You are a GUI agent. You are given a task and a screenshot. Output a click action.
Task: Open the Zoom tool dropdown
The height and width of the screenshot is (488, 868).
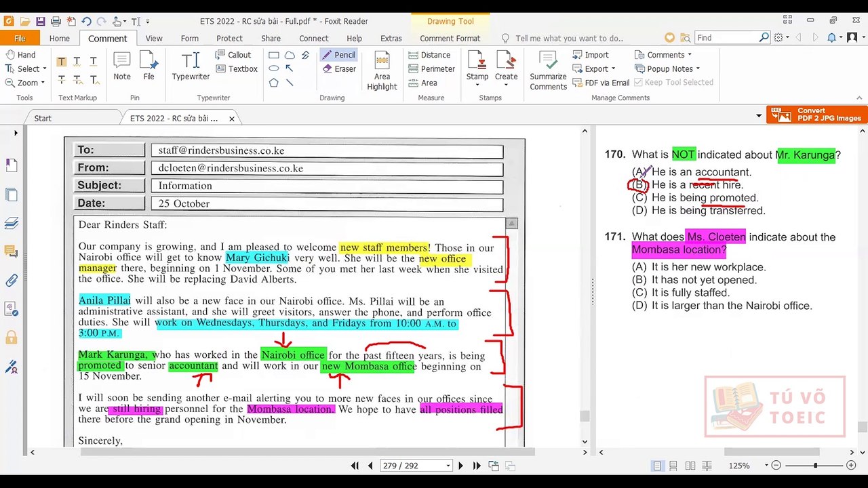coord(43,83)
